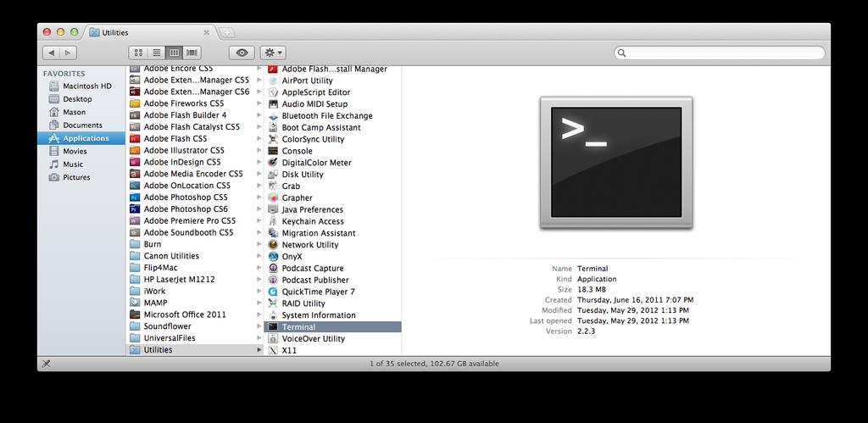Switch to list view mode

tap(157, 53)
